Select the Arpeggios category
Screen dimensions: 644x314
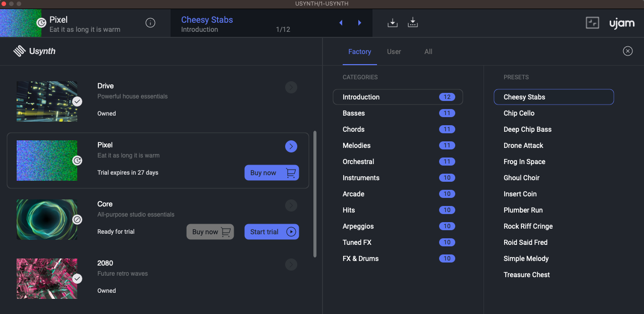tap(398, 226)
